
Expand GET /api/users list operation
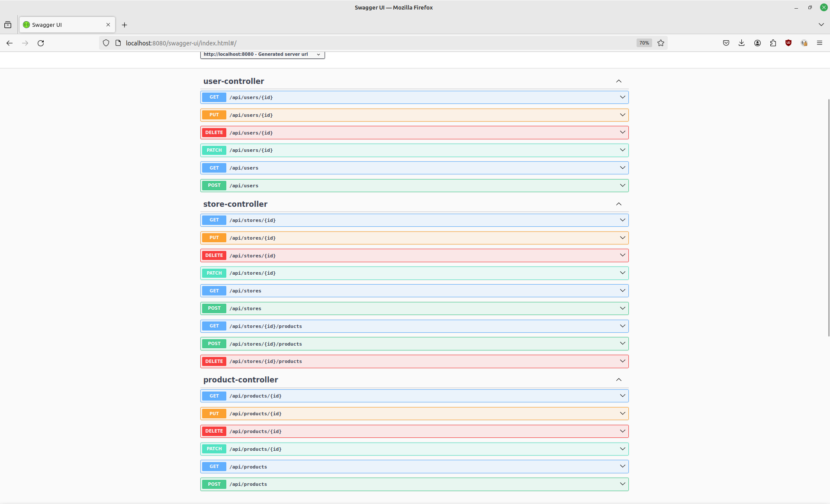pos(415,168)
